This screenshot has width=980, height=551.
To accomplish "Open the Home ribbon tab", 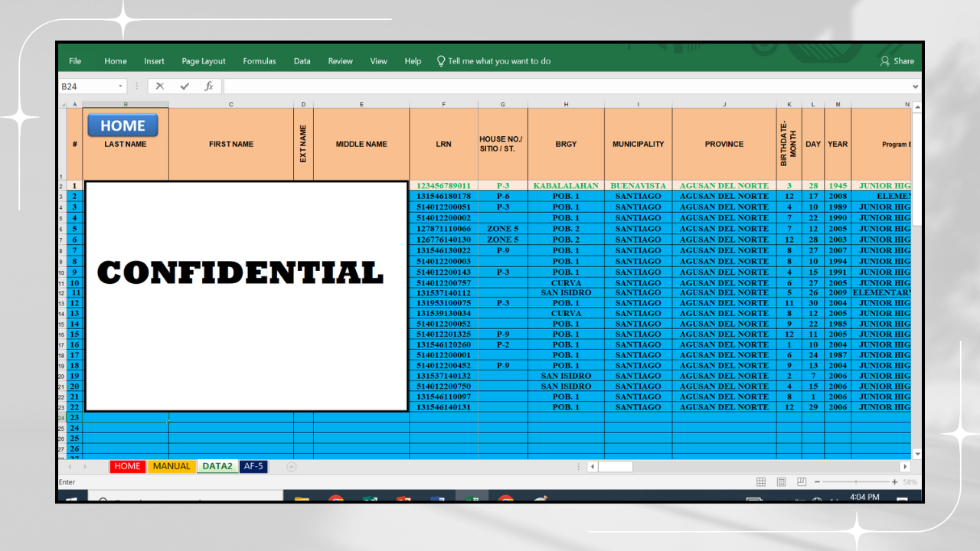I will [x=116, y=61].
